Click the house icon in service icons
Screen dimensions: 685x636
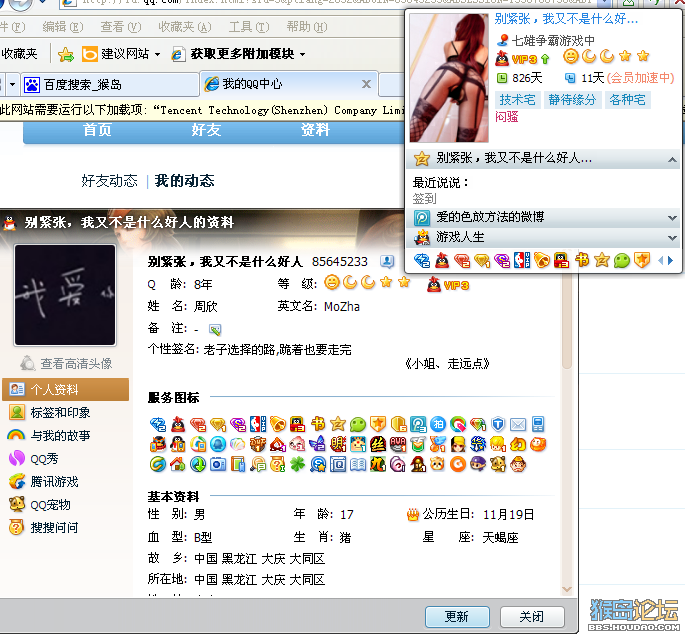177,464
